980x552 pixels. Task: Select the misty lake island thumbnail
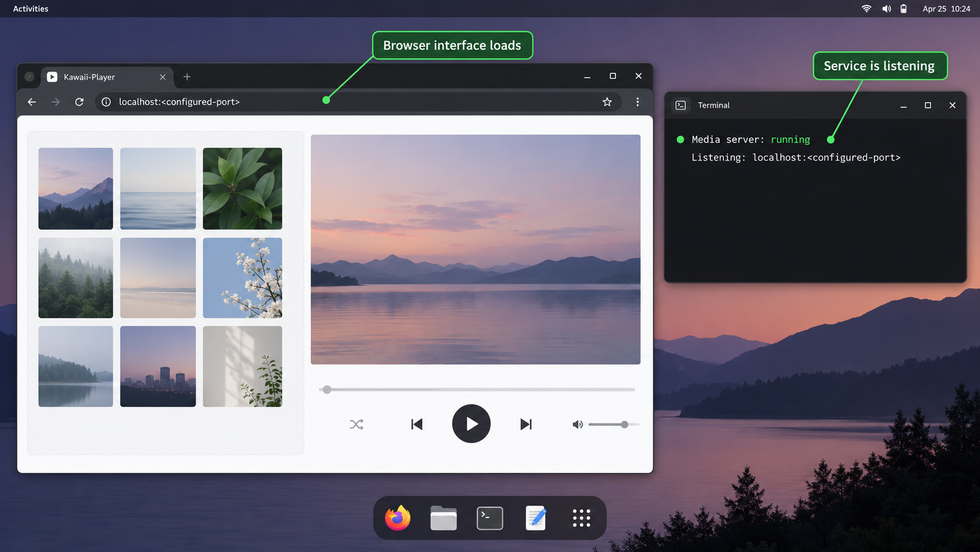(x=76, y=366)
